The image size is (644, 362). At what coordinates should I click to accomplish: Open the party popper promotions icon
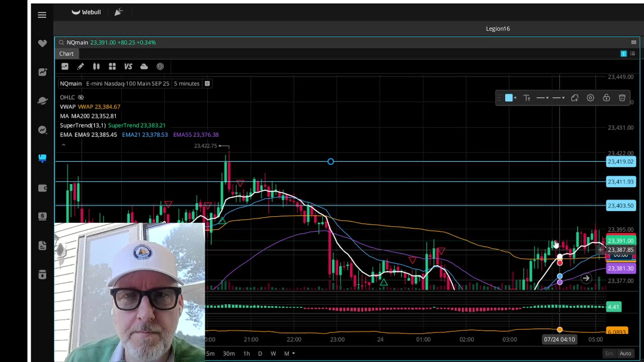(118, 12)
